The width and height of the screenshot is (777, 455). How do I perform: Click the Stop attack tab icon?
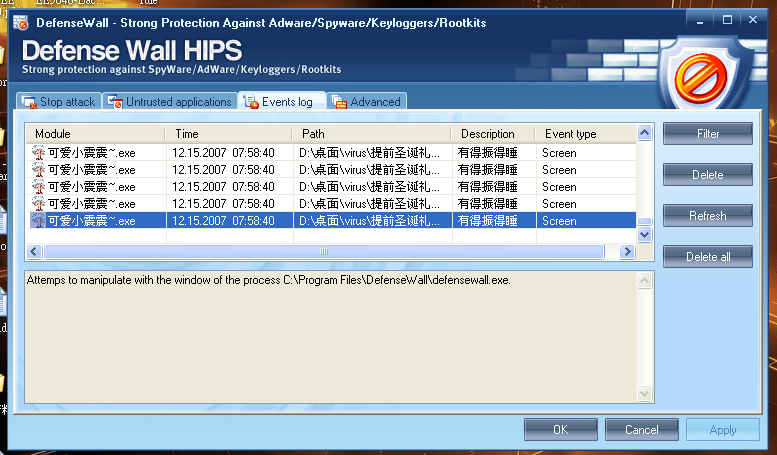pos(29,102)
